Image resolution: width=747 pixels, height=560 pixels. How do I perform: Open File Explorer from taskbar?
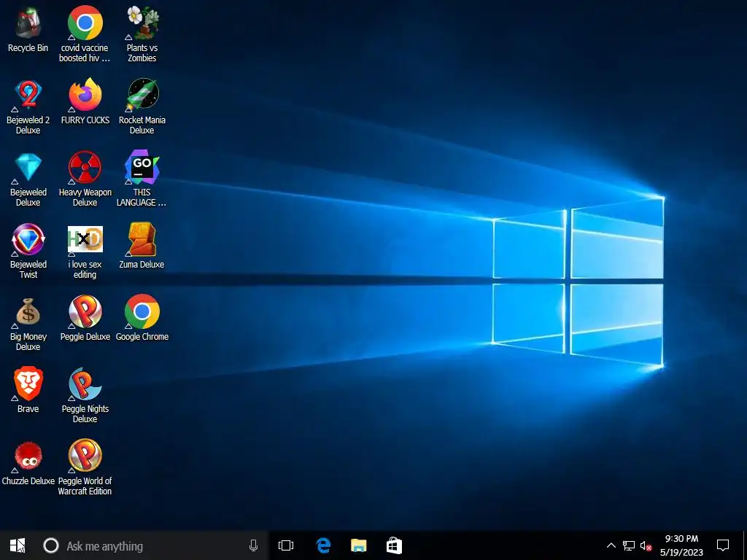(359, 545)
